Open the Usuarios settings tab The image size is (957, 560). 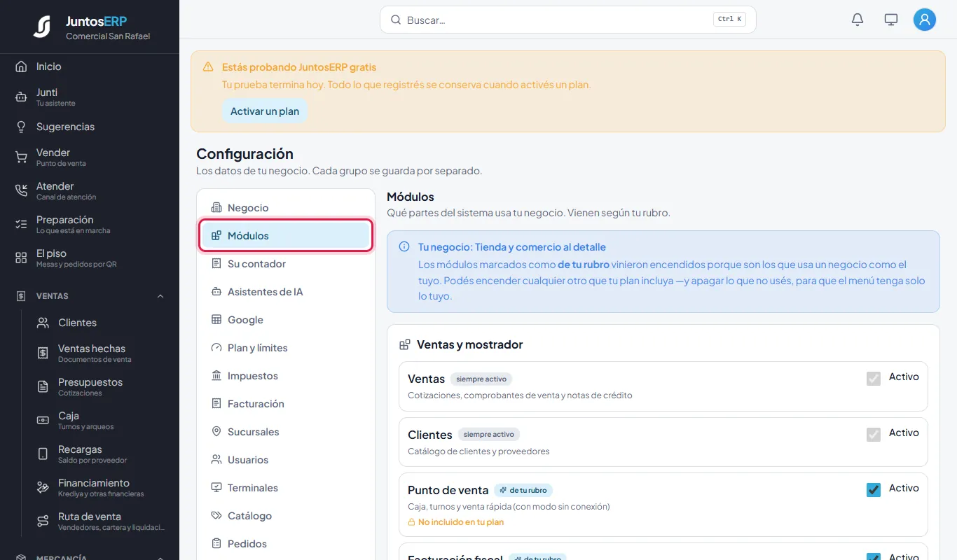(x=286, y=460)
